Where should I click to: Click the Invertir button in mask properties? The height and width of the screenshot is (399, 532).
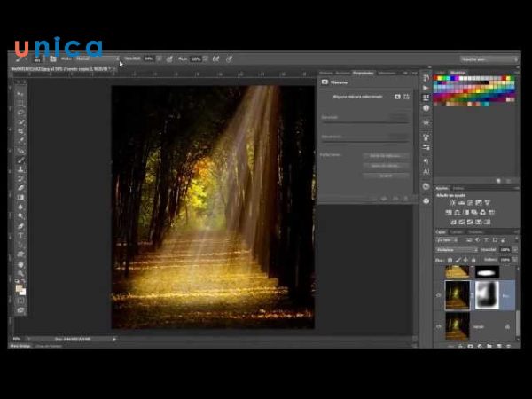tap(386, 176)
